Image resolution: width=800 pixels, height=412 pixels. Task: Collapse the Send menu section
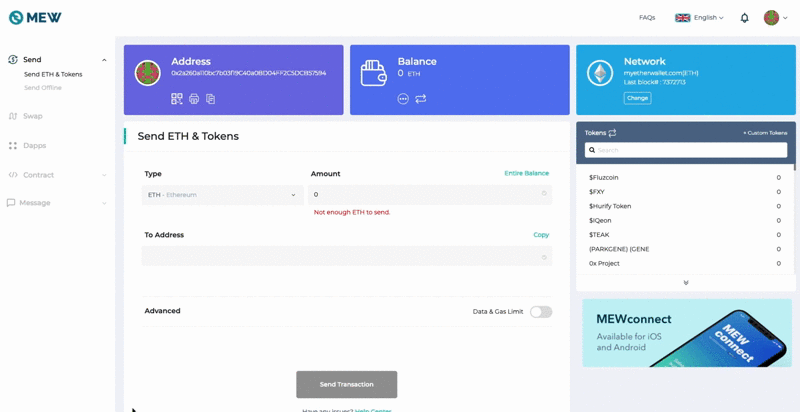(x=104, y=60)
